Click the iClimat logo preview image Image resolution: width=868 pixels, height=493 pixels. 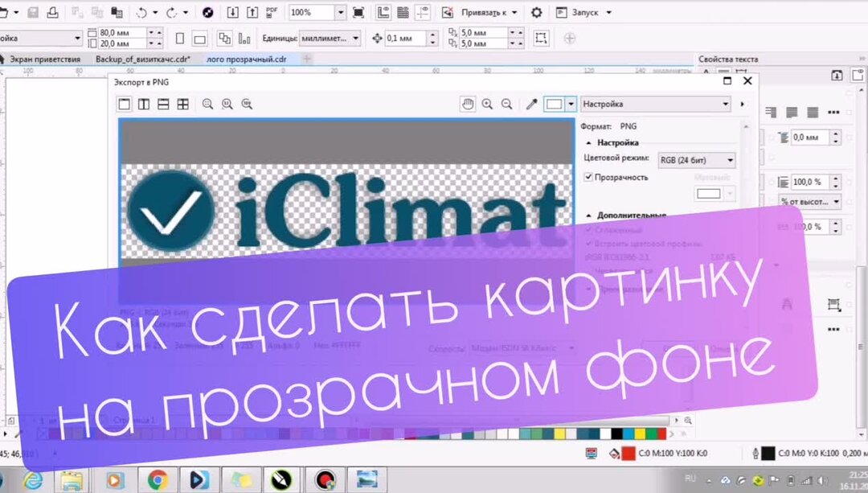coord(348,210)
